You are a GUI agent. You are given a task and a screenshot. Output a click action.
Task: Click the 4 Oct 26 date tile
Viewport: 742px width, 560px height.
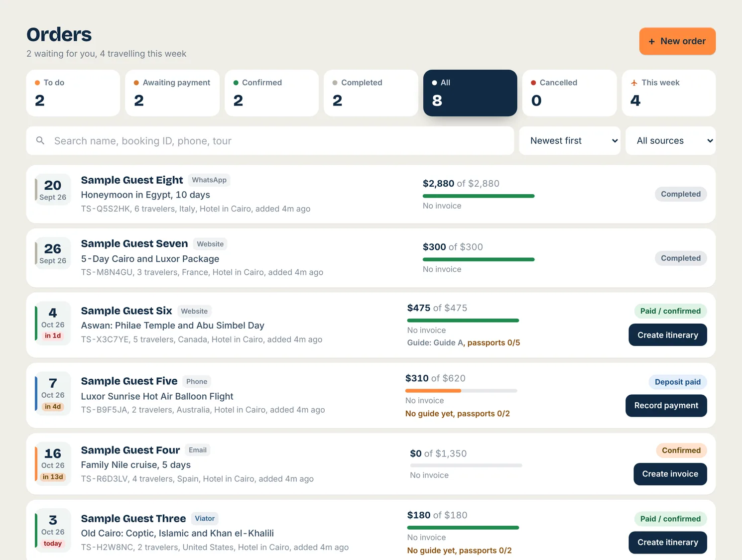53,324
